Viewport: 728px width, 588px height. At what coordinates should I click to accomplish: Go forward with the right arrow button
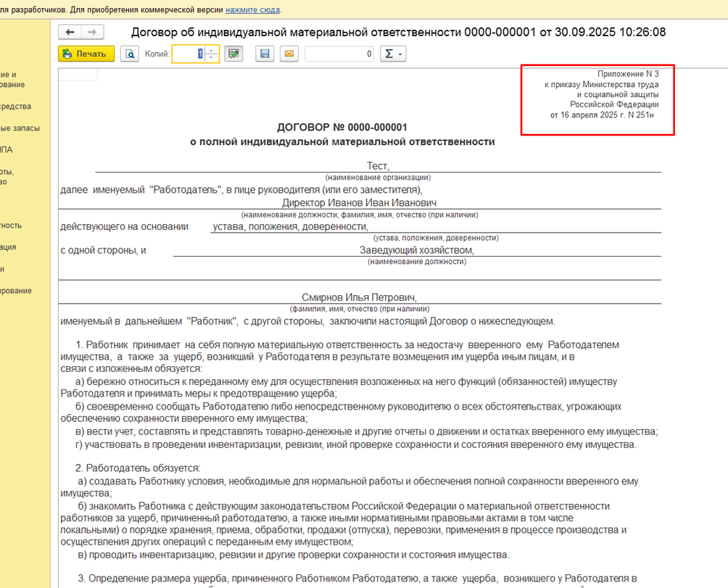coord(92,32)
